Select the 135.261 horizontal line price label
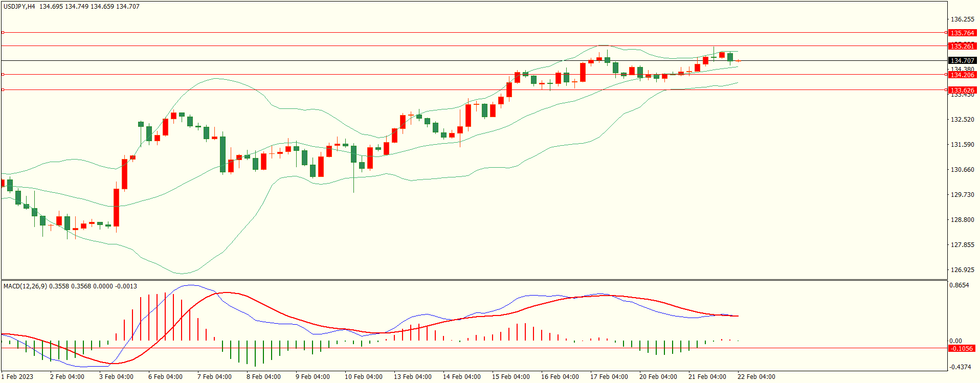The image size is (980, 383). [x=962, y=47]
